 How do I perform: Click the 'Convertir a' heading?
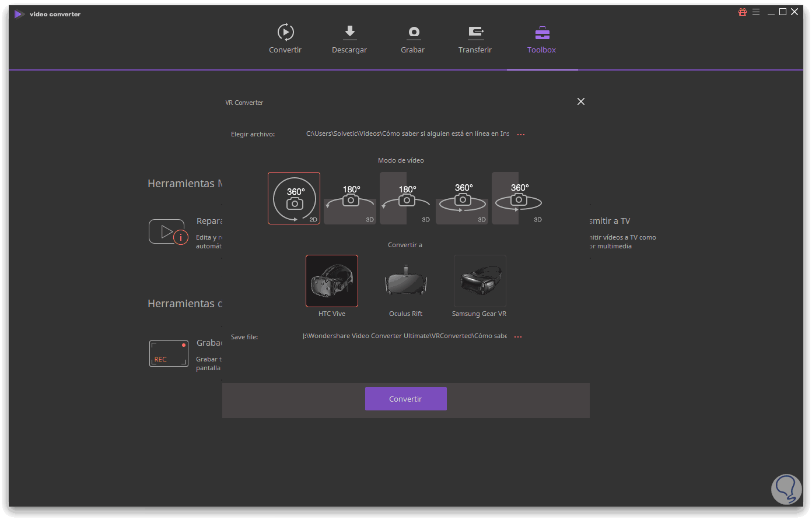(405, 245)
